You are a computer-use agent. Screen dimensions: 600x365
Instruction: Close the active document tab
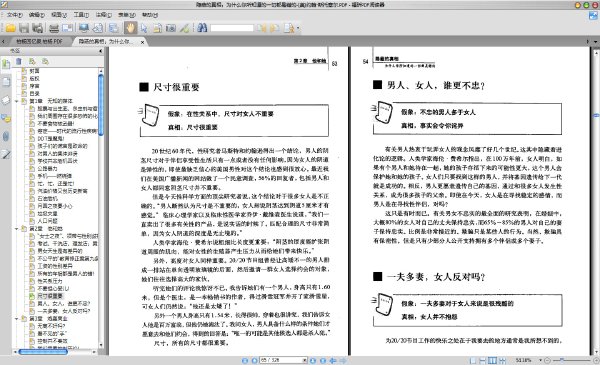pyautogui.click(x=142, y=42)
